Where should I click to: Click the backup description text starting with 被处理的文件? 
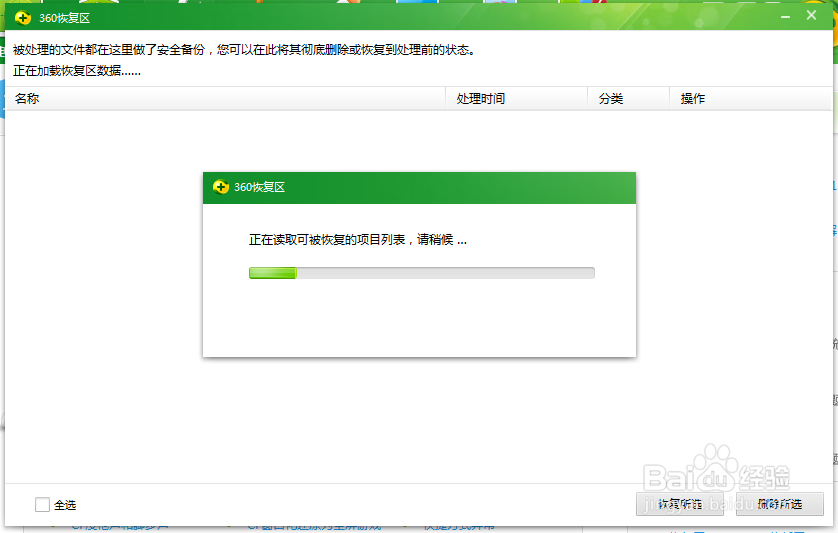click(244, 50)
